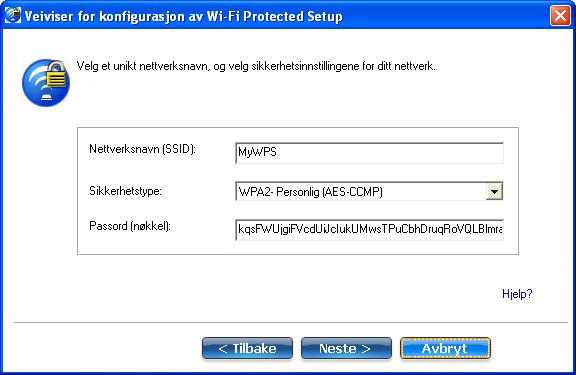The height and width of the screenshot is (375, 576).
Task: Open the Hjelp? link
Action: [517, 294]
